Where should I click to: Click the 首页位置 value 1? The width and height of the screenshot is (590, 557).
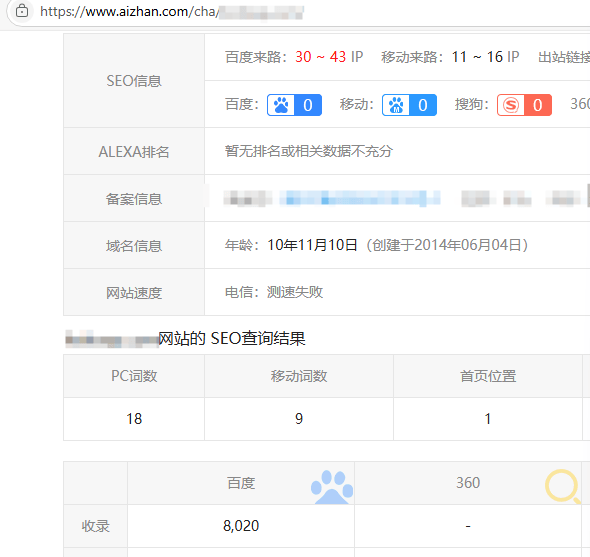pyautogui.click(x=488, y=419)
